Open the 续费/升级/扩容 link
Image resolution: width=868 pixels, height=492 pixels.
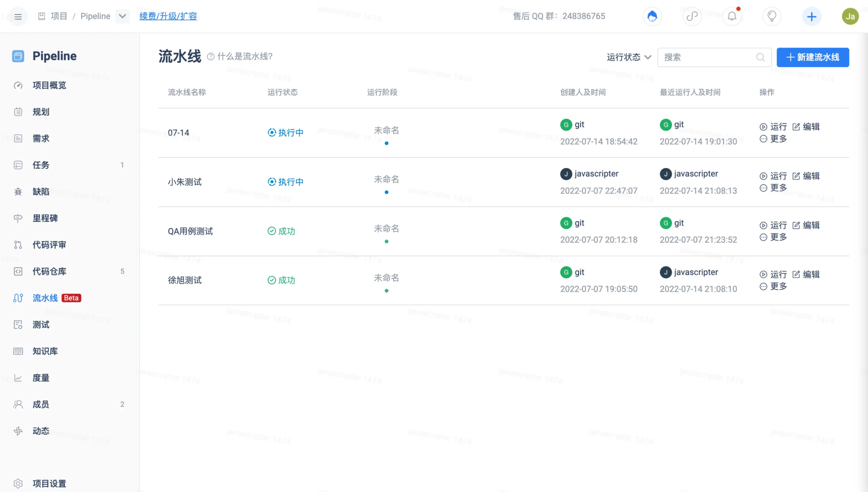click(168, 16)
